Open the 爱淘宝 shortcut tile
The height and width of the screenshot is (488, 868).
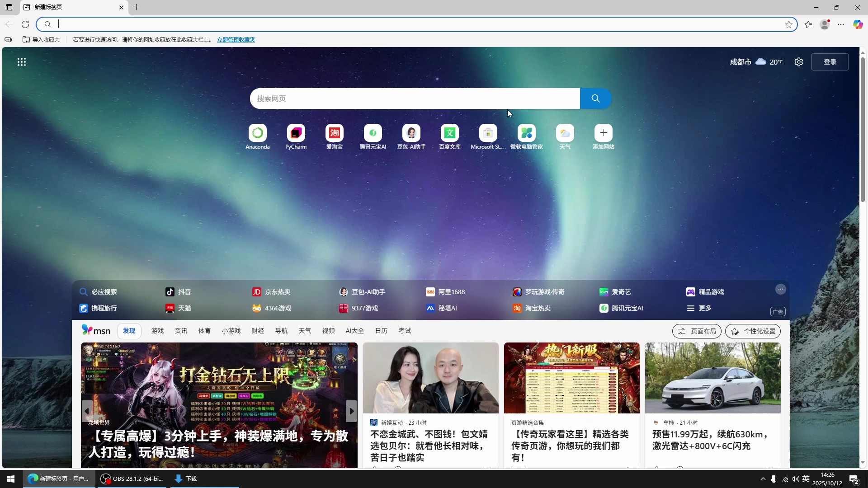click(334, 136)
